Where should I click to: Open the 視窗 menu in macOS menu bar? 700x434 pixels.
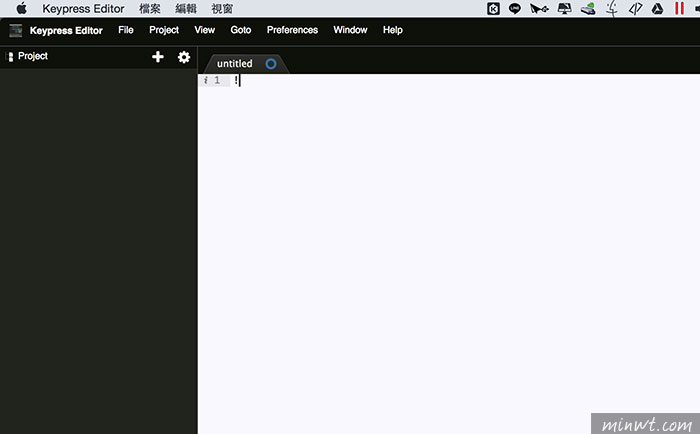tap(222, 8)
